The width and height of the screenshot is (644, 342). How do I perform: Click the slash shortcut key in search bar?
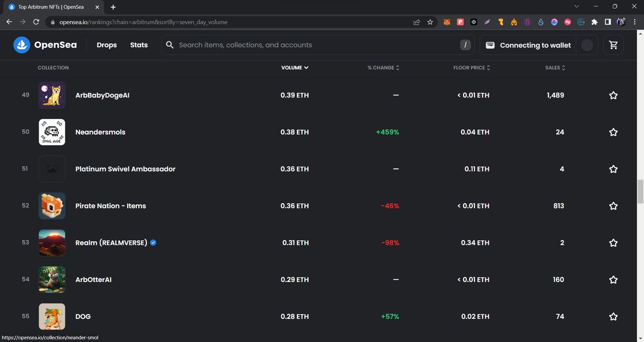(465, 45)
